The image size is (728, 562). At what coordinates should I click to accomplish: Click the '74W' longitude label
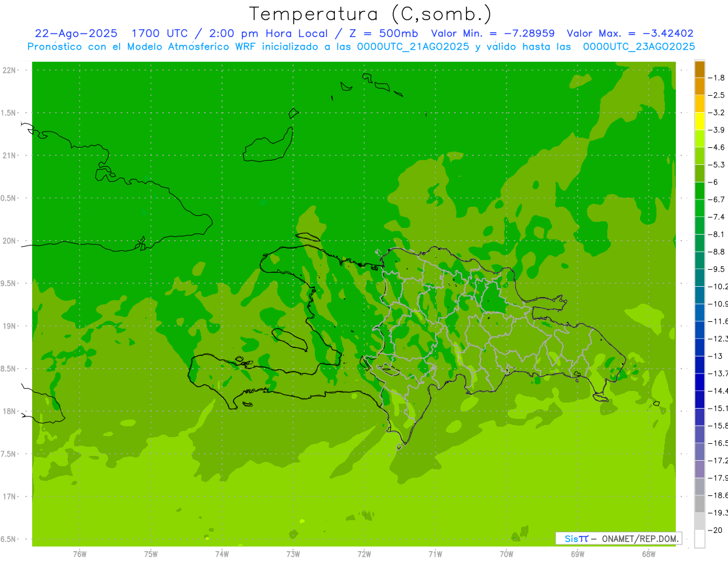click(222, 554)
